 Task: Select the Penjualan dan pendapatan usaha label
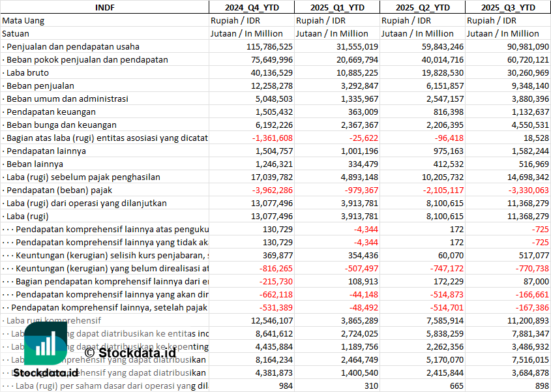coord(73,47)
